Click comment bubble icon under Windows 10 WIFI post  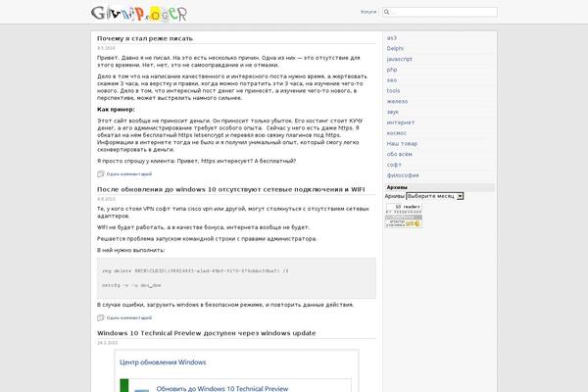tap(101, 318)
